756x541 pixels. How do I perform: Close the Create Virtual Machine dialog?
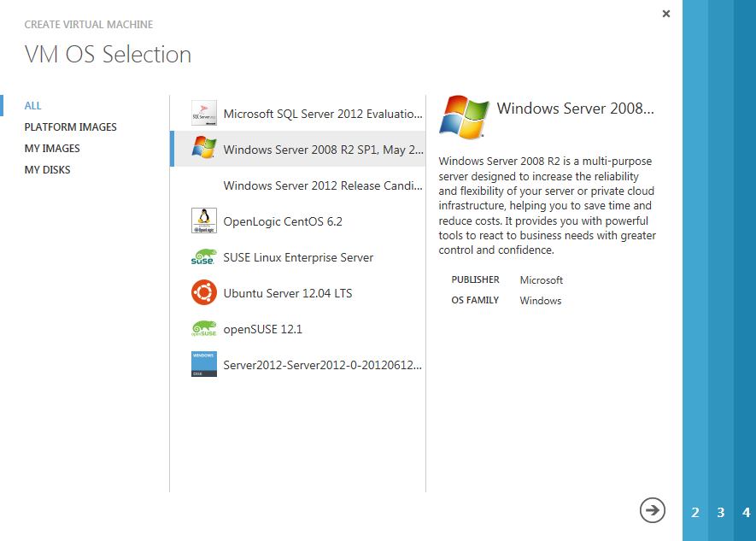click(666, 14)
